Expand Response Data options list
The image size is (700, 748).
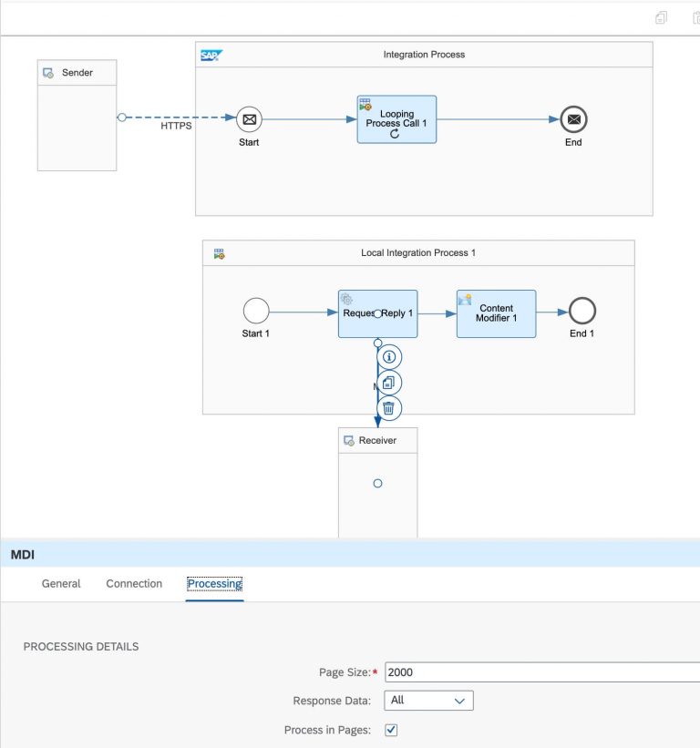(461, 700)
